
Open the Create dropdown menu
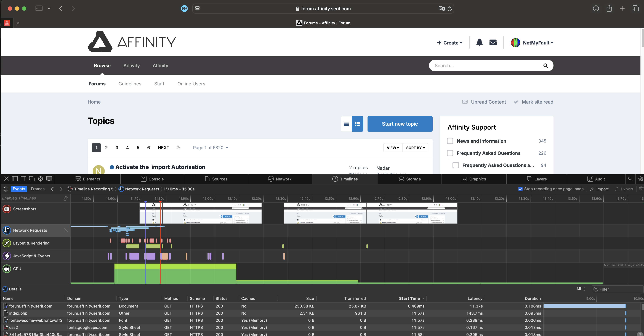[x=450, y=43]
